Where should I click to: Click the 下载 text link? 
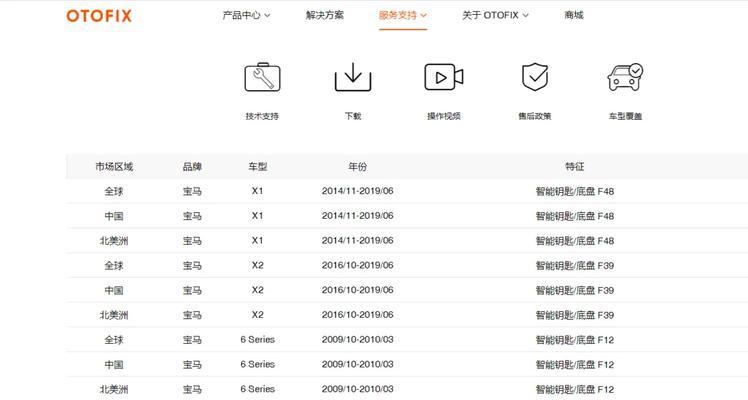click(x=353, y=116)
